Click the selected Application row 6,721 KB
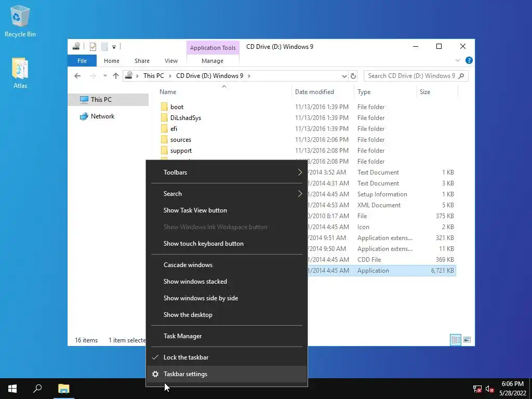Screen dimensions: 532x399 point(382,270)
